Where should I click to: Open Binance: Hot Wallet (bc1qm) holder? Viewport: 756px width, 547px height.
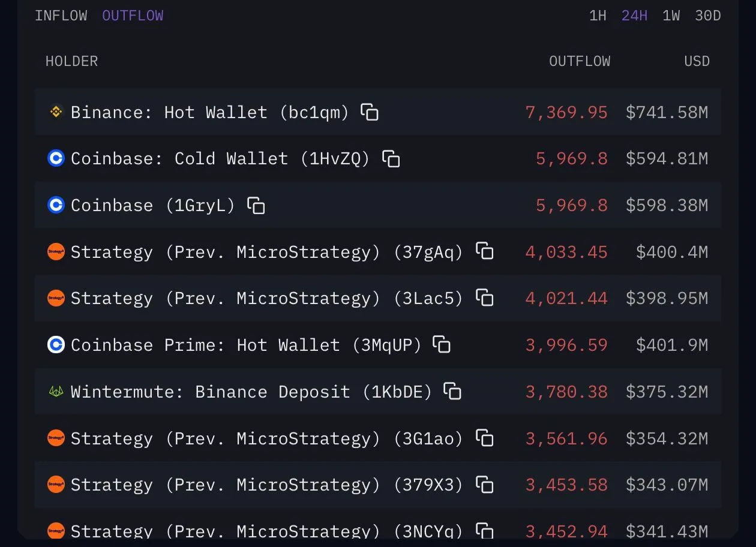point(209,112)
